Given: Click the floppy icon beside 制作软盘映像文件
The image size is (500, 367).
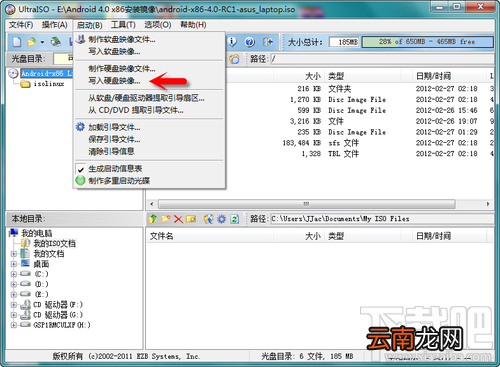Looking at the screenshot, I should tap(80, 39).
